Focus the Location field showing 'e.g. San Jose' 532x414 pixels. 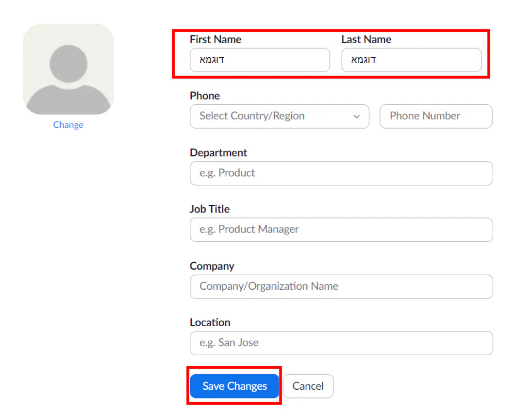click(x=341, y=343)
